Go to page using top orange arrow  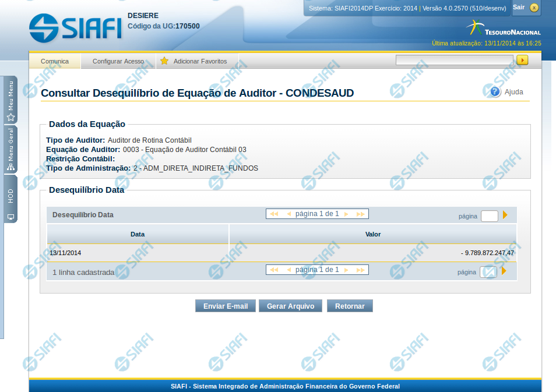click(505, 215)
